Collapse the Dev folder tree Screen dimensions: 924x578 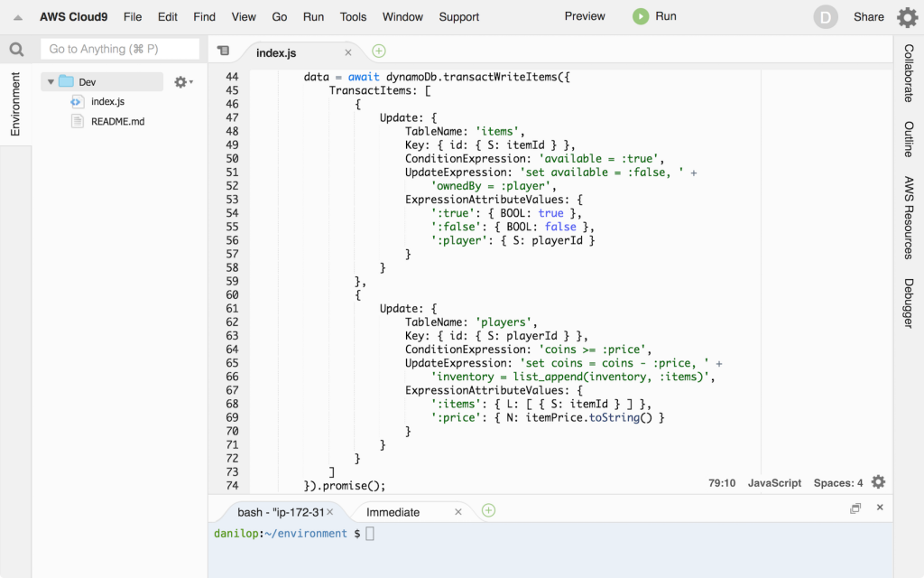(51, 82)
